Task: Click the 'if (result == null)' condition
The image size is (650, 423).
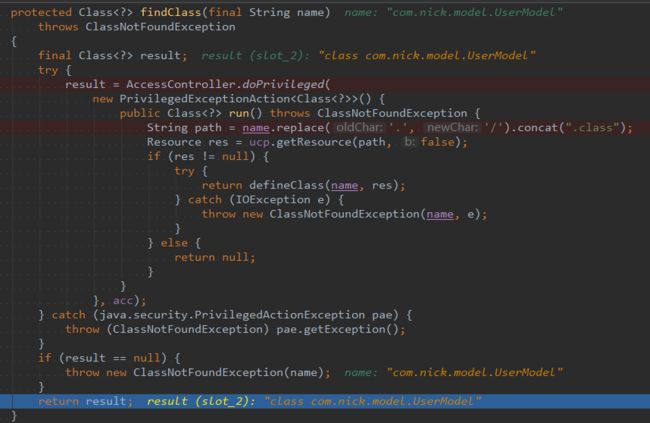Action: tap(102, 358)
